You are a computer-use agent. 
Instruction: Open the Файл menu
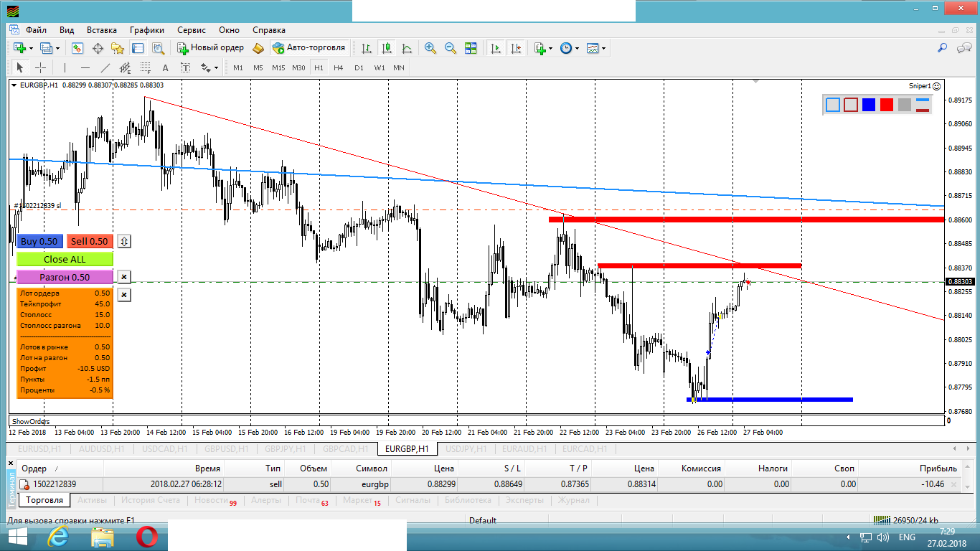36,30
